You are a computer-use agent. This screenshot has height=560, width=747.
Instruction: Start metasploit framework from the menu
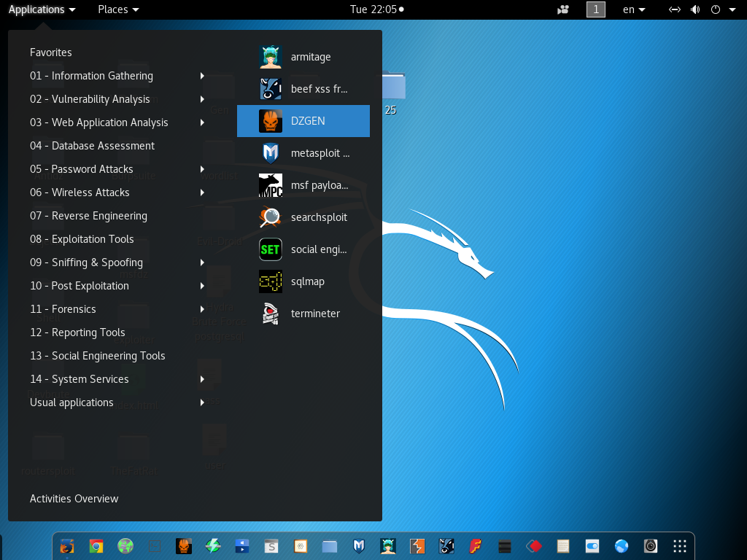pos(303,153)
